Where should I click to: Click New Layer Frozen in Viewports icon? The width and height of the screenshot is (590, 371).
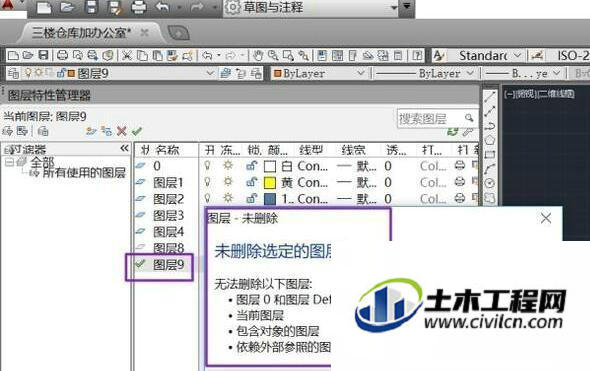tap(106, 131)
